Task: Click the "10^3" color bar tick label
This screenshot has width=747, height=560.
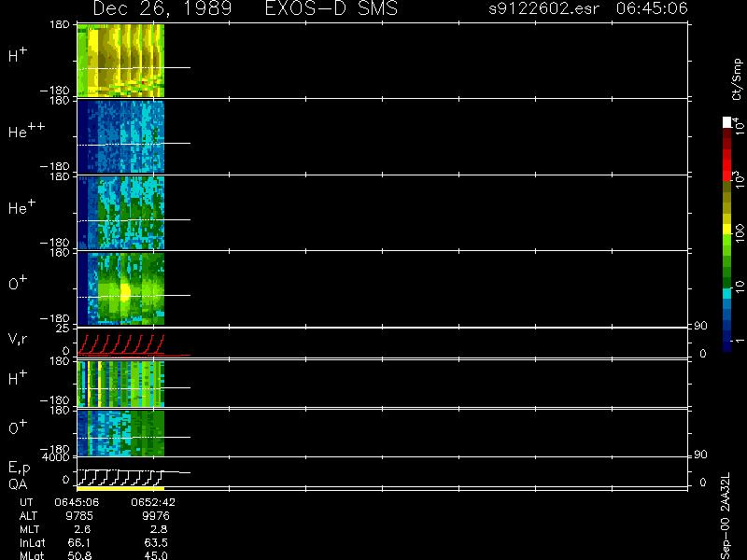Action: coord(738,179)
